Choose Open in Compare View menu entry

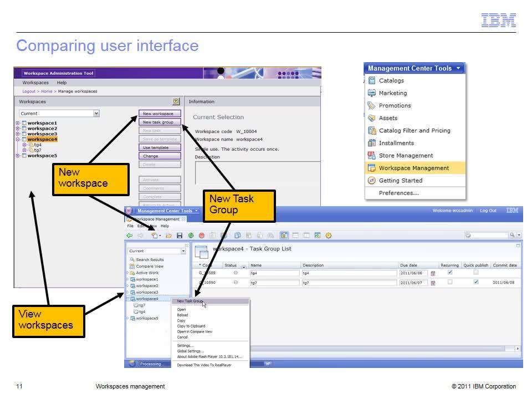coord(195,331)
